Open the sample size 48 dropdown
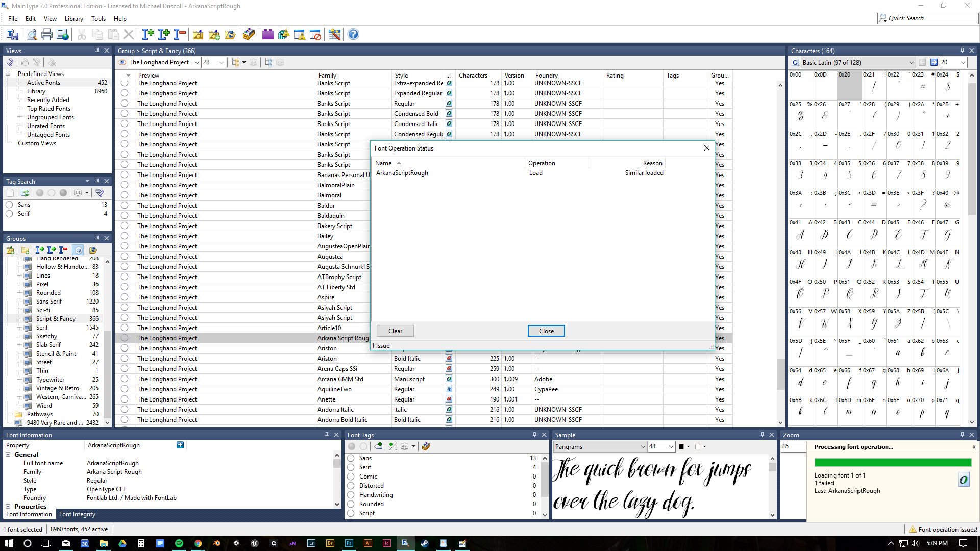 pos(671,447)
